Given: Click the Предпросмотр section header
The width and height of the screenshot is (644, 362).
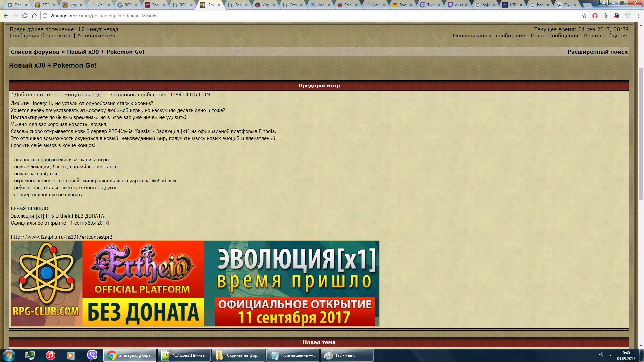Looking at the screenshot, I should click(x=319, y=86).
